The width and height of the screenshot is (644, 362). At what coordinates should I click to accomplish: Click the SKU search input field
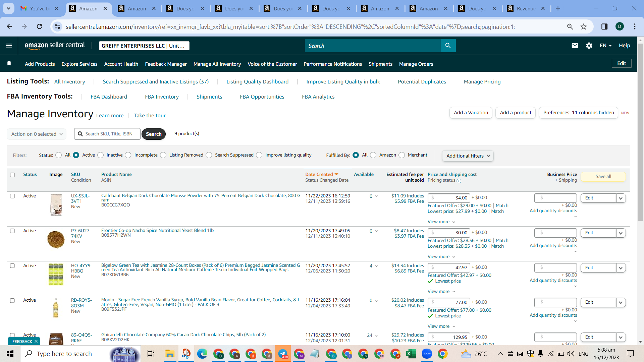pos(107,134)
